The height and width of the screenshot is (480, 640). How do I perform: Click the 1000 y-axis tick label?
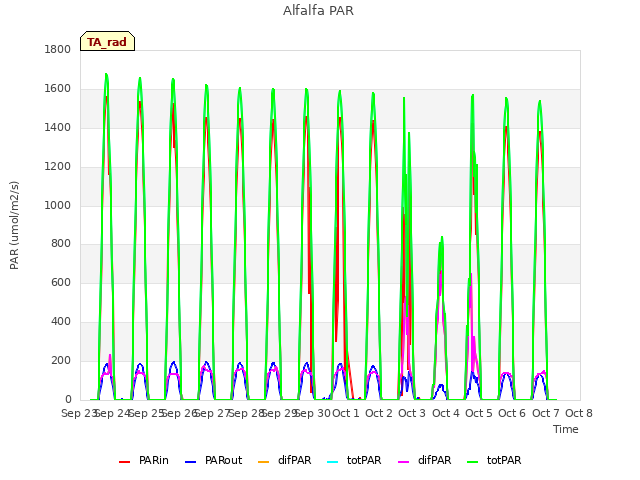[x=58, y=205]
